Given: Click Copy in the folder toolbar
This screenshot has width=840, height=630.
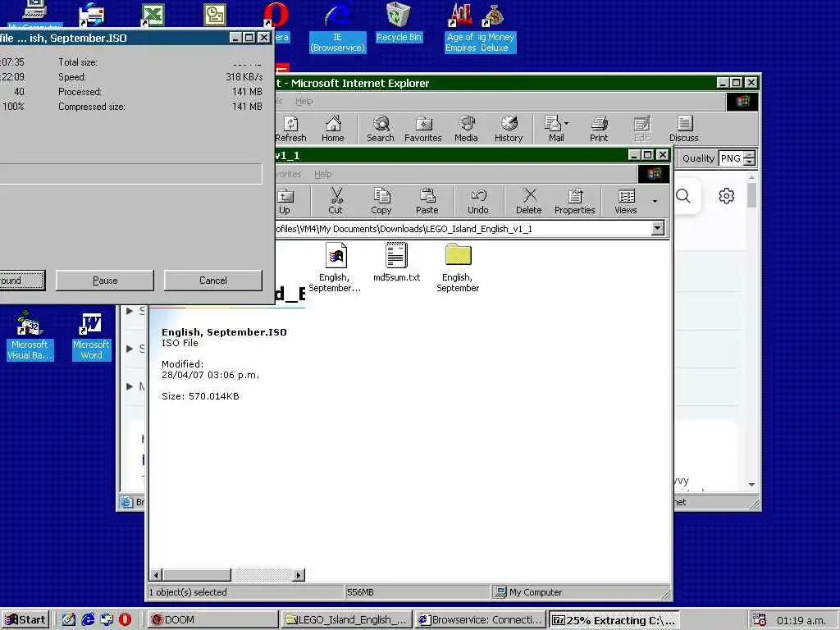Looking at the screenshot, I should coord(381,202).
